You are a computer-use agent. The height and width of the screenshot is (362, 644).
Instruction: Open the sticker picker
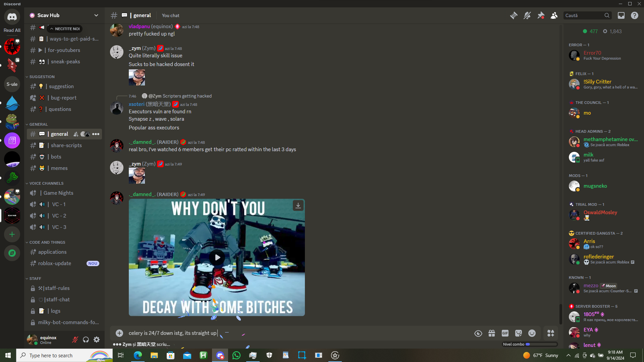[x=519, y=333]
